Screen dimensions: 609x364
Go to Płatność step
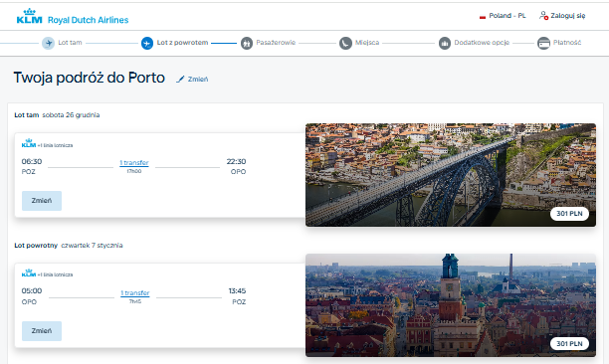[x=566, y=43]
